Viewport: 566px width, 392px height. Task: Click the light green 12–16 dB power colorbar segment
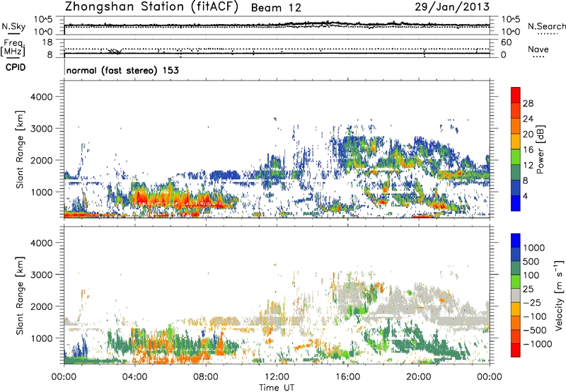tap(516, 156)
